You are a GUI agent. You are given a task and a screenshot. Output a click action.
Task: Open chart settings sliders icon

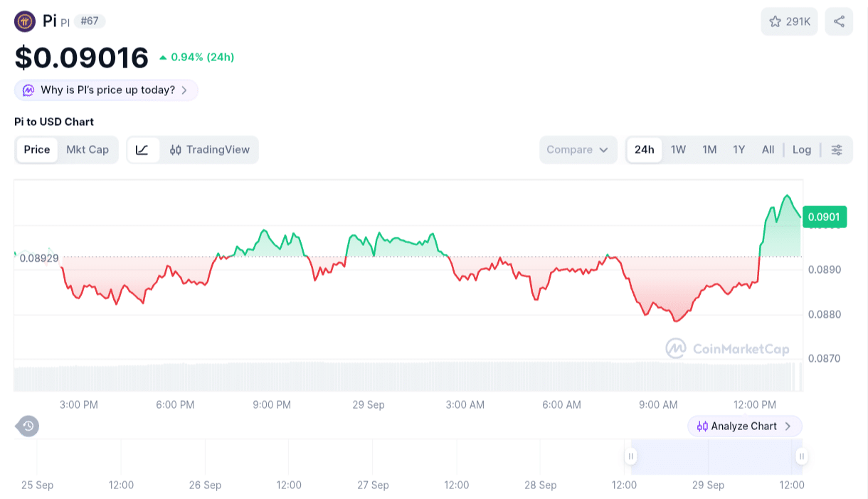(837, 150)
